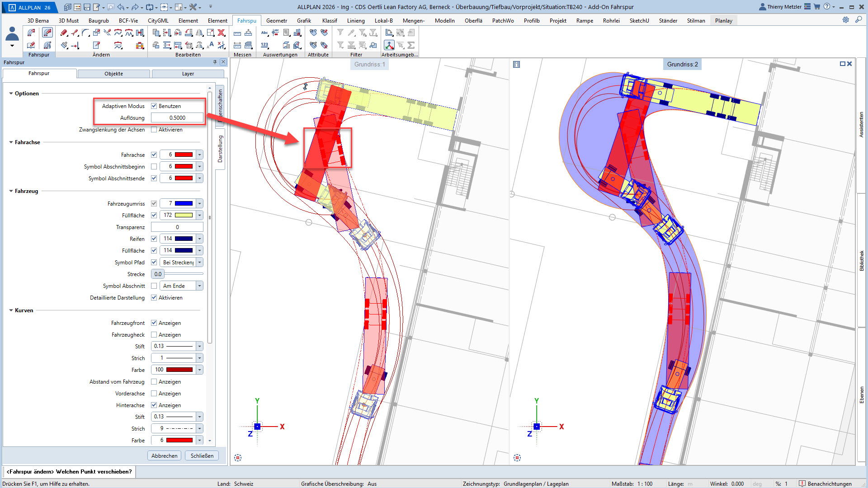
Task: Click the Auflösung input field
Action: (177, 118)
